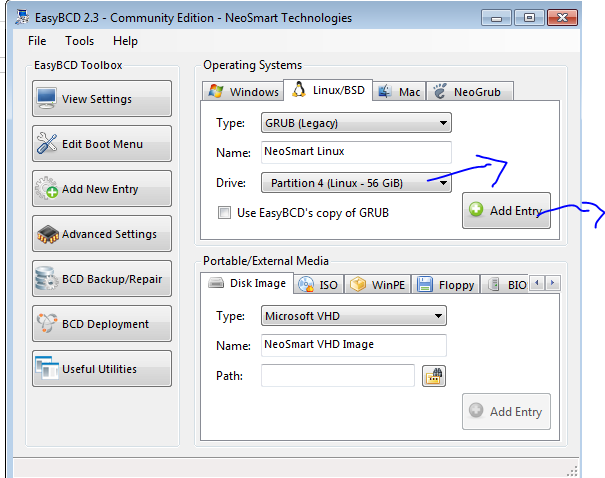
Task: Switch to the Floppy tab
Action: pos(446,285)
